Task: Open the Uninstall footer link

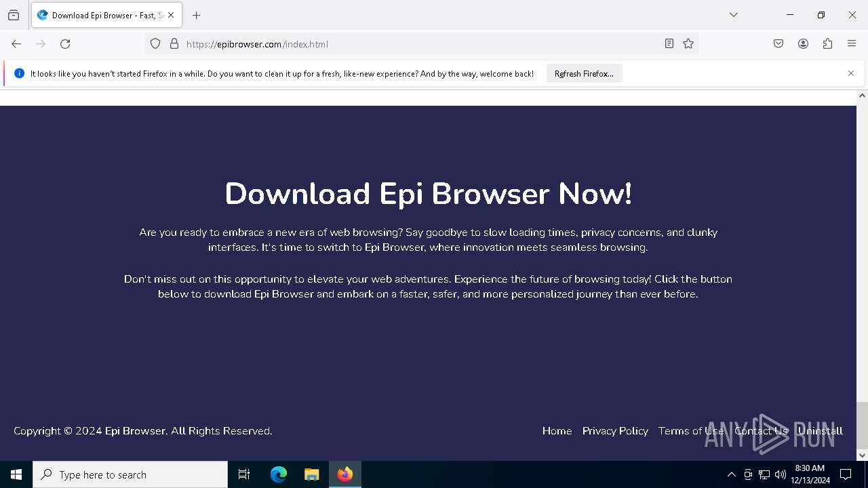Action: (x=820, y=431)
